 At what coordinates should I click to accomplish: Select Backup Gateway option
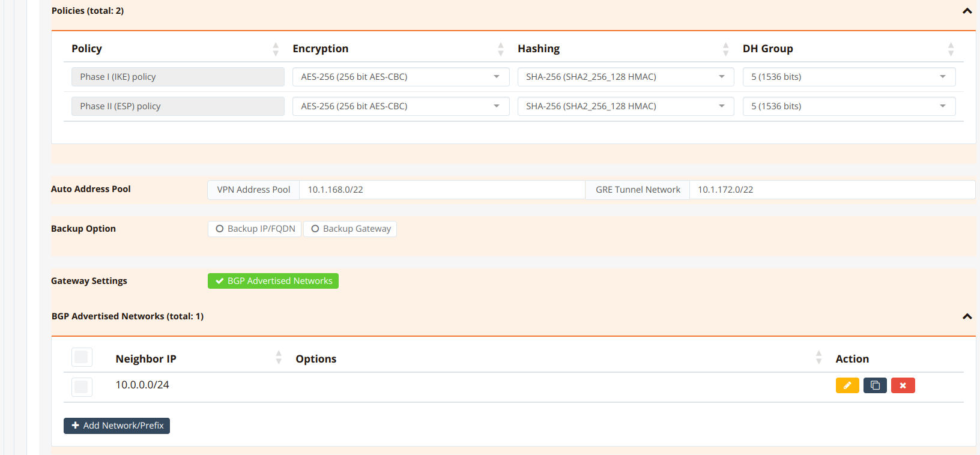[x=350, y=229]
